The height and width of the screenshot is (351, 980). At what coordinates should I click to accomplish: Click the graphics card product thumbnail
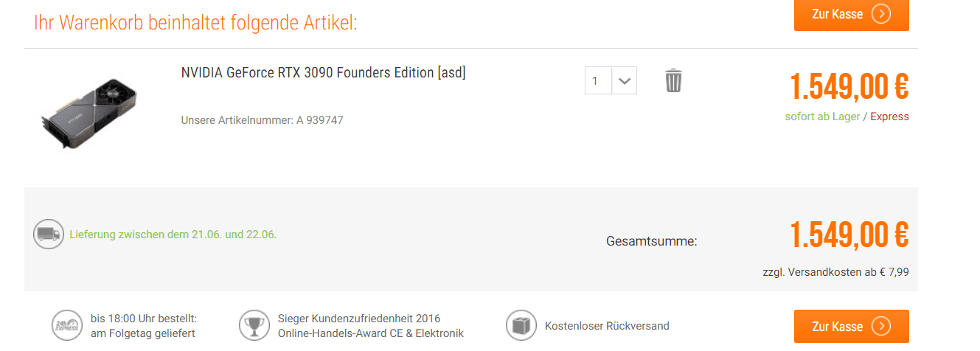[89, 115]
